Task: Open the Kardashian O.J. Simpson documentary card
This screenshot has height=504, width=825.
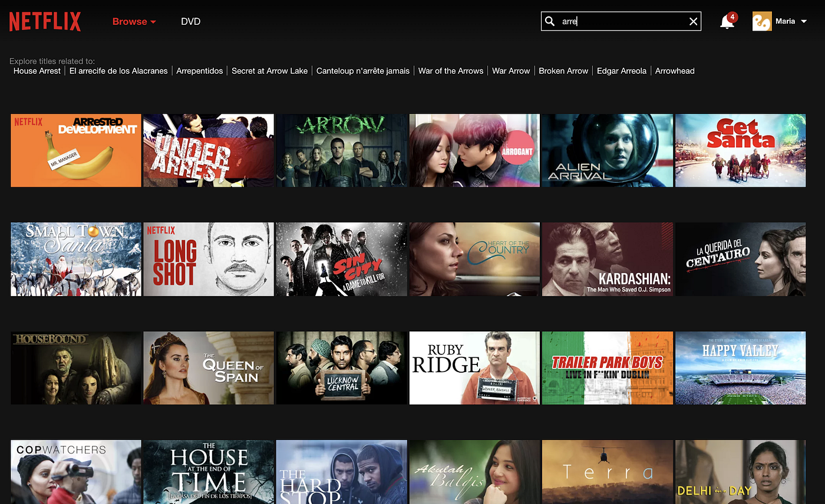Action: tap(608, 259)
